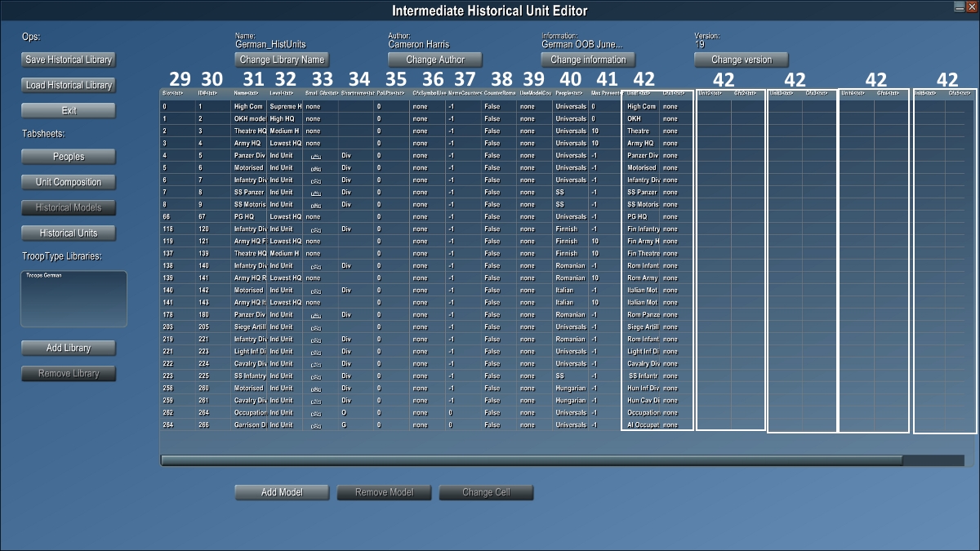This screenshot has height=551, width=980.
Task: Click the Remove Library button
Action: [69, 374]
